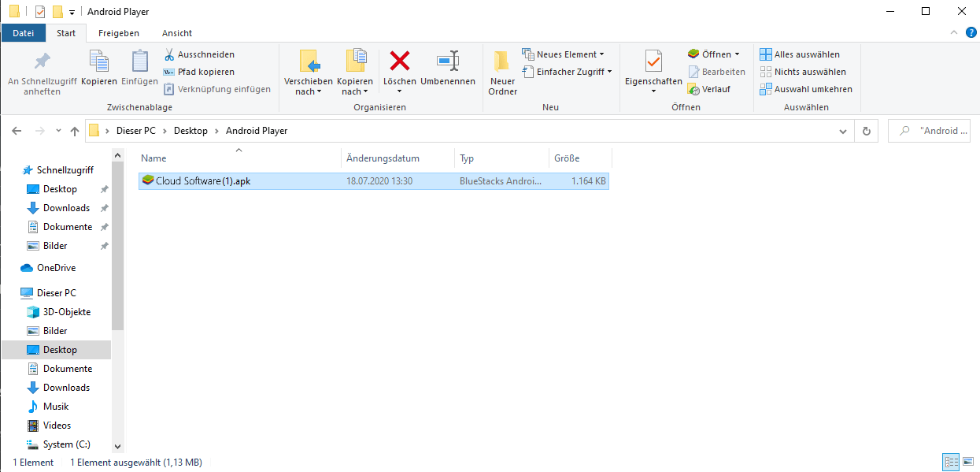Go up one folder level arrow

tap(75, 131)
